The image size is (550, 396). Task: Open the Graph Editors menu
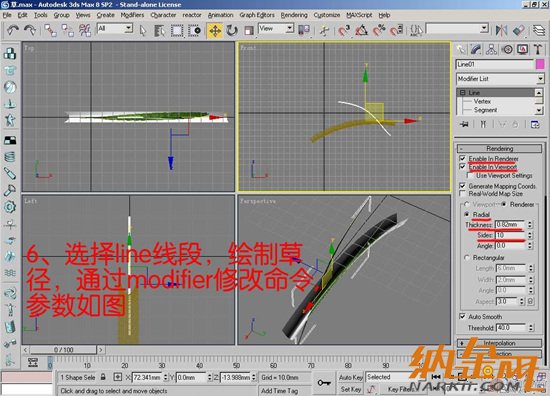[x=257, y=15]
